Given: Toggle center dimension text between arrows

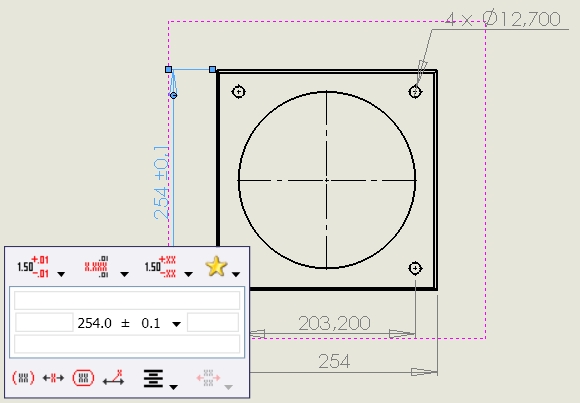Looking at the screenshot, I should coord(53,378).
